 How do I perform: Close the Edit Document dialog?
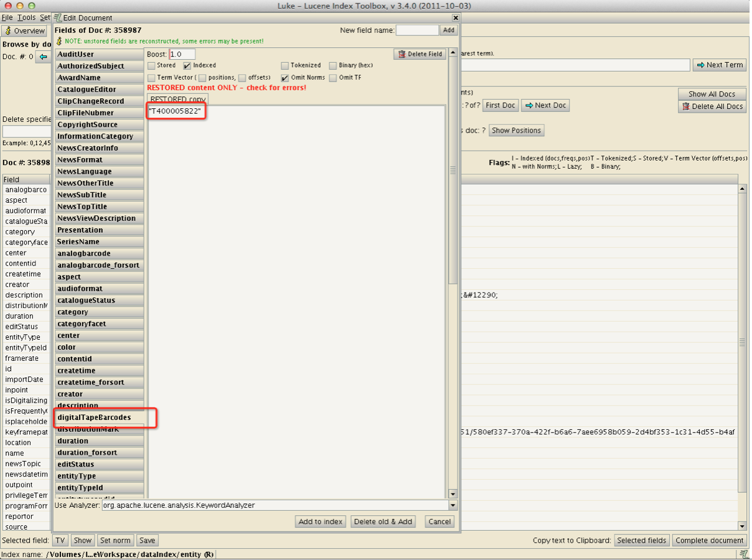coord(455,18)
